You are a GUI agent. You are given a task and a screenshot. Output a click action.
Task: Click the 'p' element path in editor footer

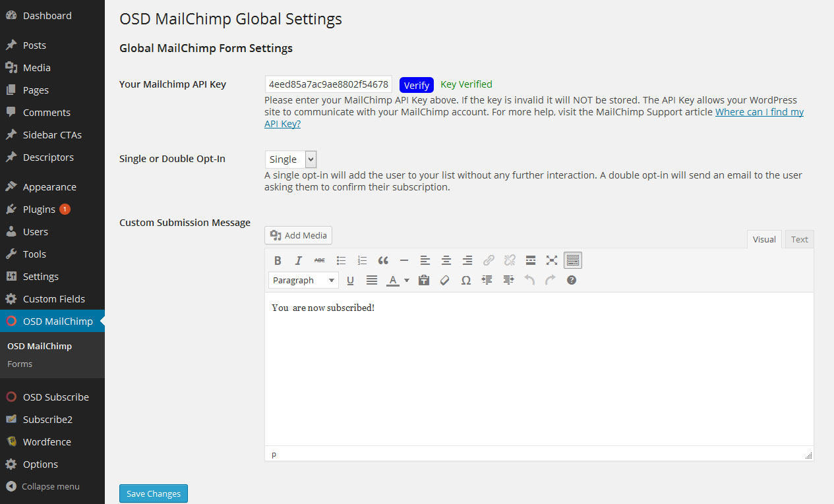click(x=274, y=455)
